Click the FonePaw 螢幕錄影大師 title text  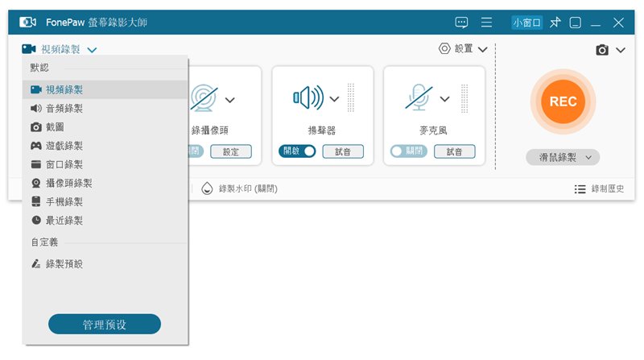coord(97,23)
